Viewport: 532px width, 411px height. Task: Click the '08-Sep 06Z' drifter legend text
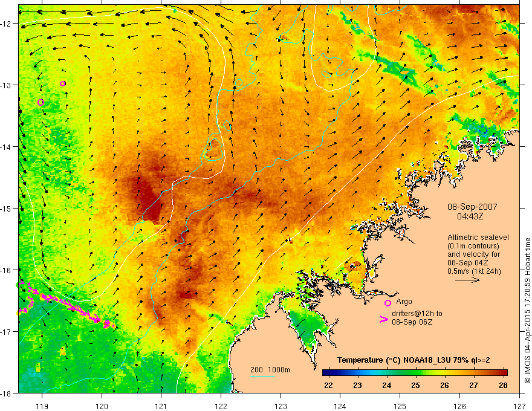tap(412, 322)
